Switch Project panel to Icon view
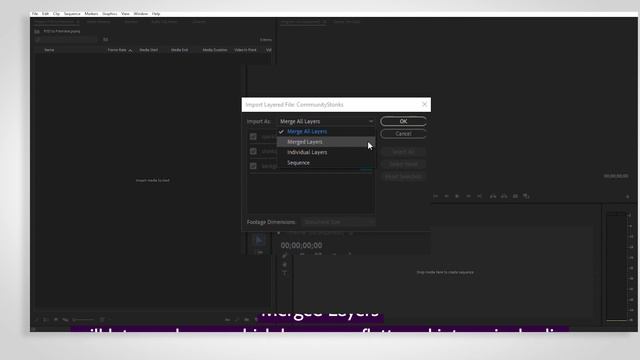Screen dimensions: 640x360 [56, 320]
